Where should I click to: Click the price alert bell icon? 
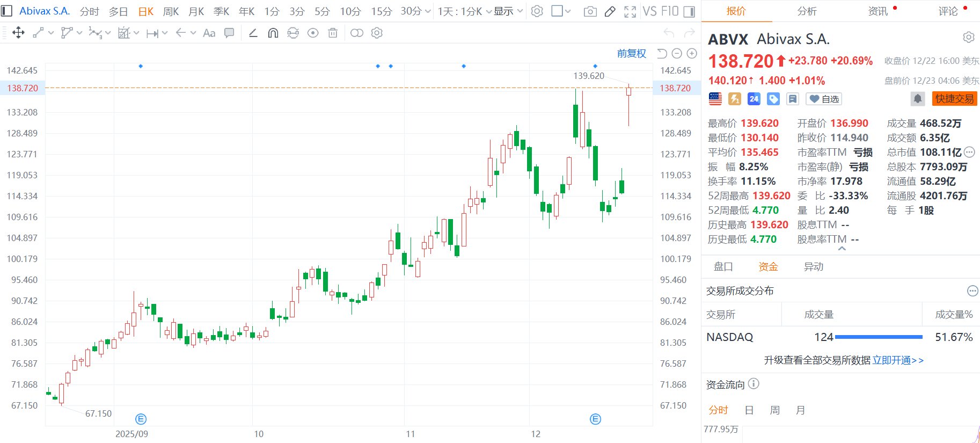point(918,99)
